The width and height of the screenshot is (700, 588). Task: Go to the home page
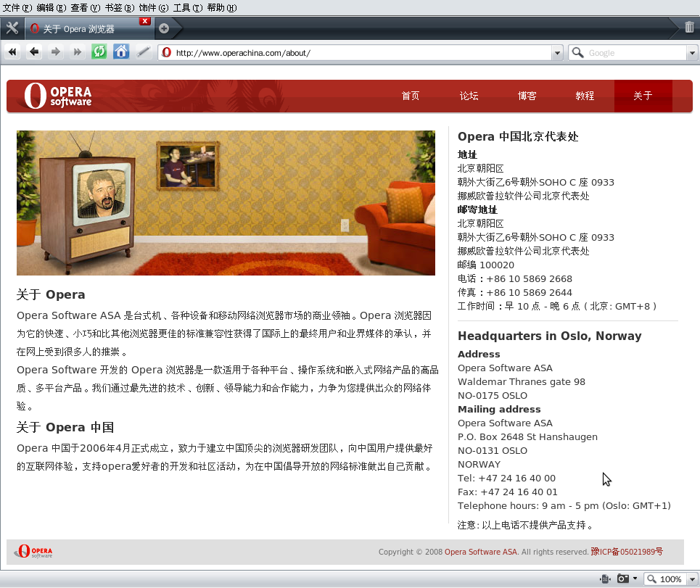(x=120, y=52)
